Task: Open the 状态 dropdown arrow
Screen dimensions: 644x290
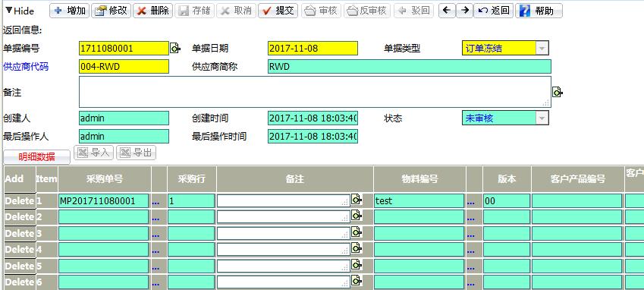Action: pyautogui.click(x=542, y=118)
